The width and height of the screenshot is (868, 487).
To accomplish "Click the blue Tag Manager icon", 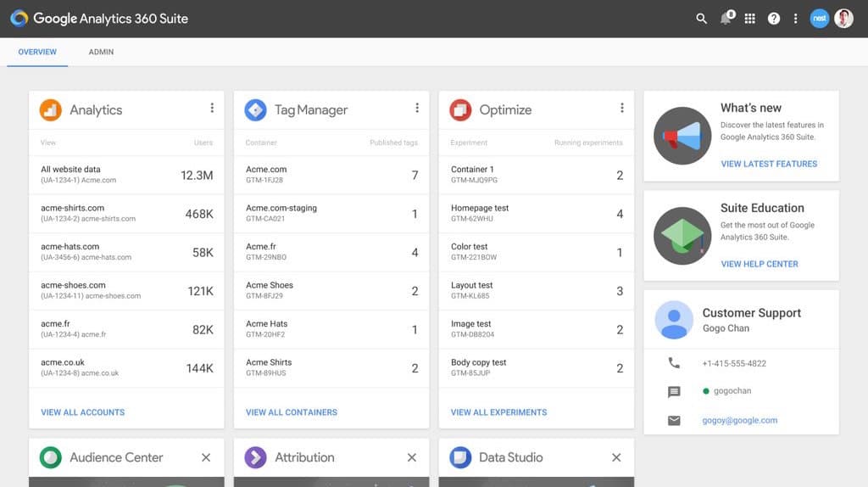I will point(255,109).
